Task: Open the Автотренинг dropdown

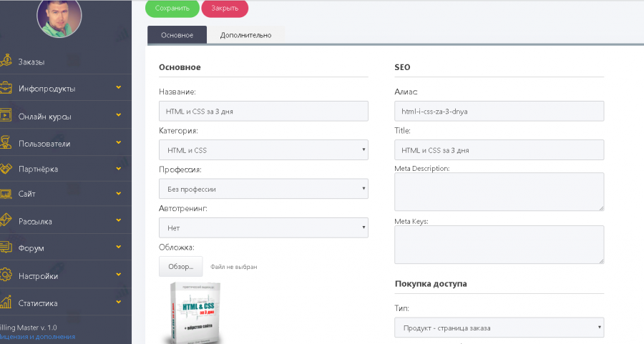Action: point(263,227)
